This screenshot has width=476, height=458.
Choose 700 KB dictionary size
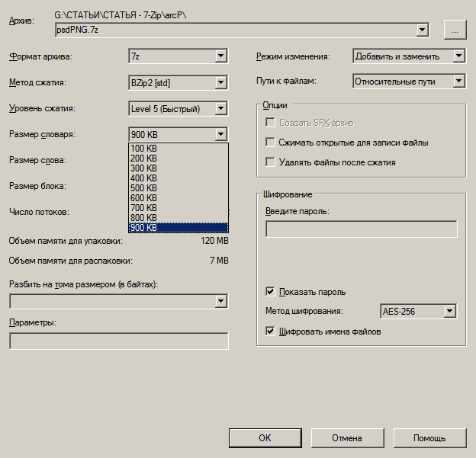[178, 208]
